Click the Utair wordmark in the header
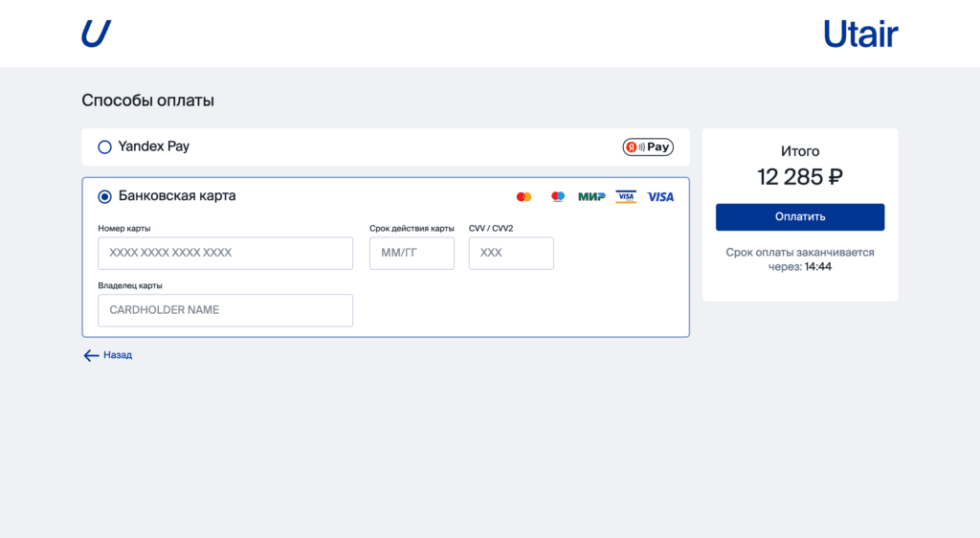Screen dimensions: 980x538 [860, 34]
